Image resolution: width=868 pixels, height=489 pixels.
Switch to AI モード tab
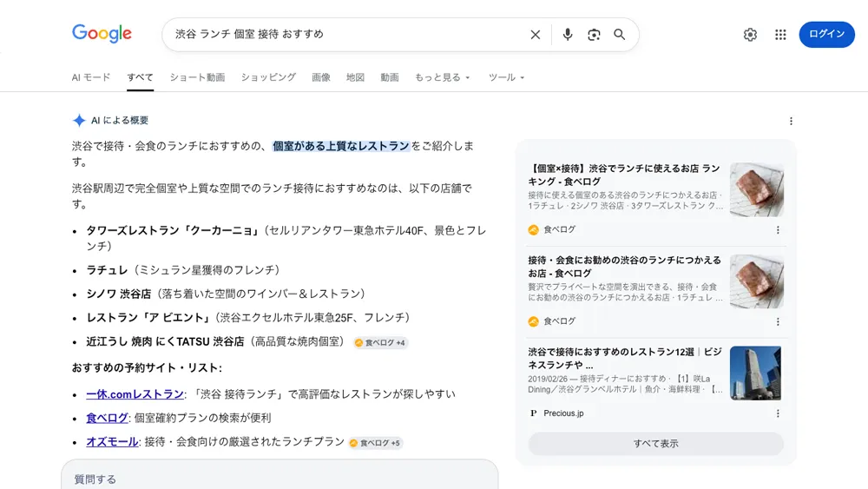coord(91,77)
